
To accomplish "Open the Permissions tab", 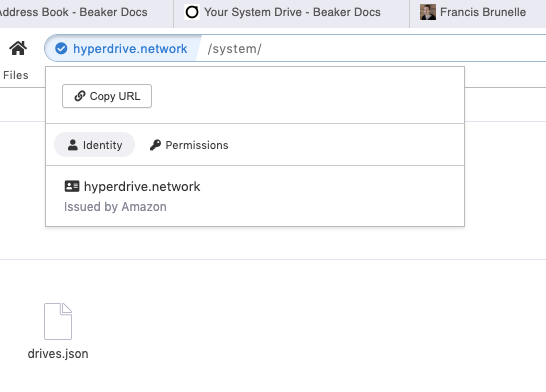I will pyautogui.click(x=189, y=145).
